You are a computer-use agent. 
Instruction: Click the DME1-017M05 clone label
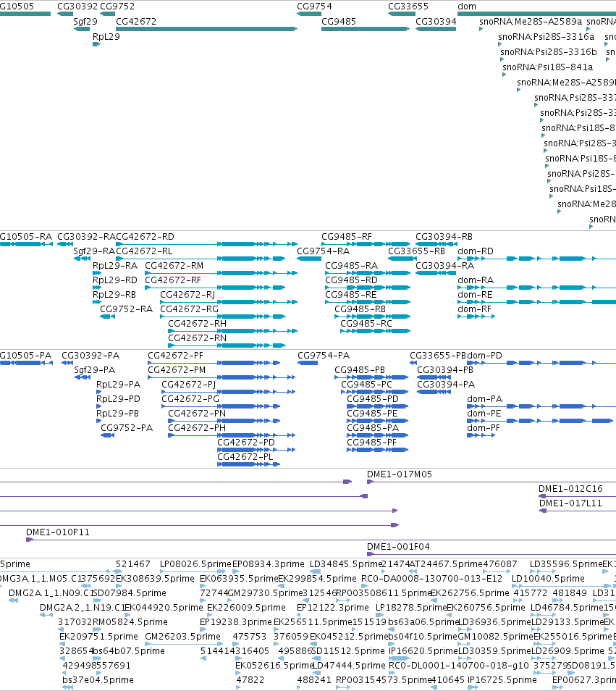click(x=400, y=474)
